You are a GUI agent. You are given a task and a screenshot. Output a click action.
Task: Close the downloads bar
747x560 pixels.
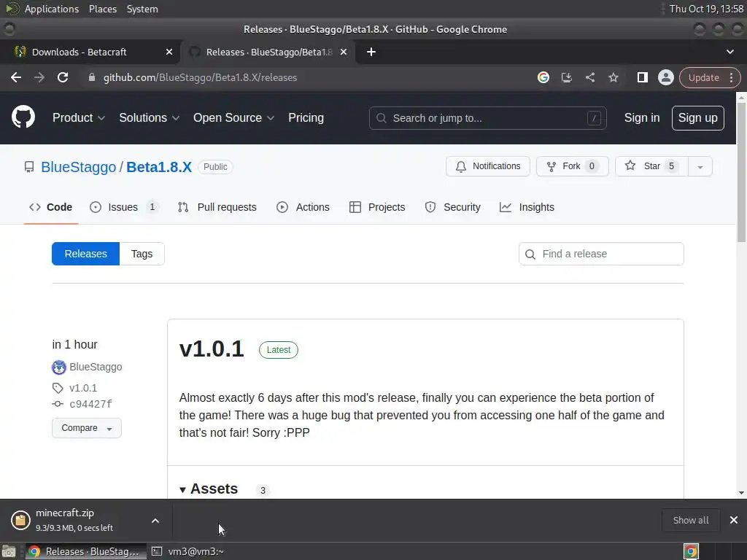pyautogui.click(x=734, y=520)
